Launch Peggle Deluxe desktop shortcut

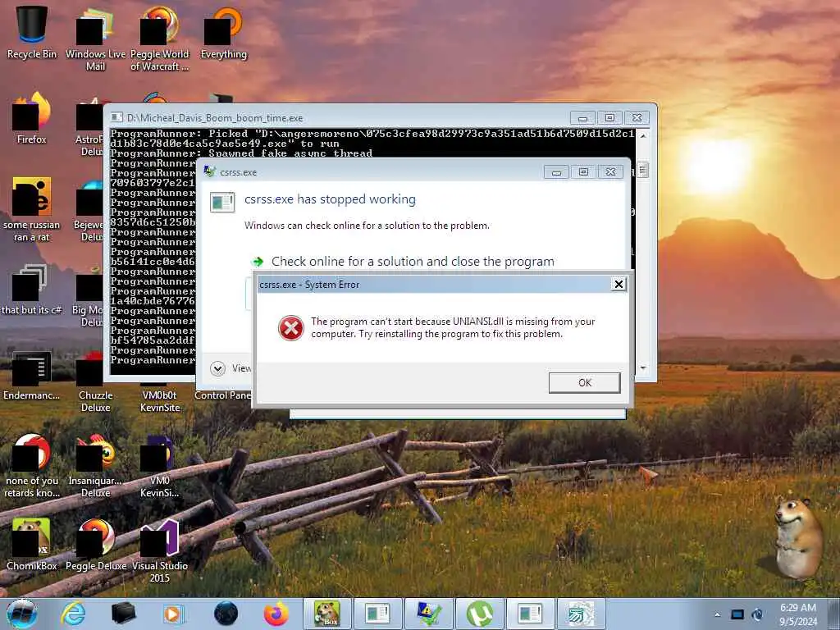[95, 545]
